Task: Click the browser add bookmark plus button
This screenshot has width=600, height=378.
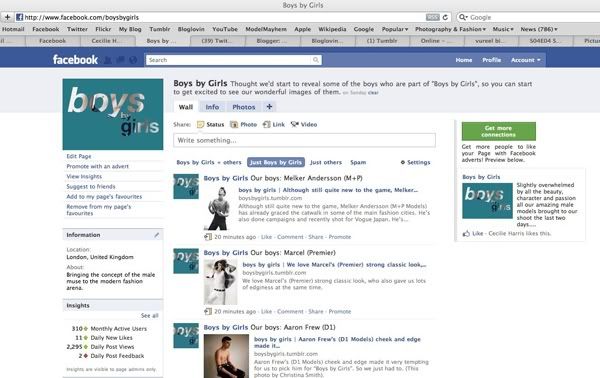Action: (x=7, y=17)
